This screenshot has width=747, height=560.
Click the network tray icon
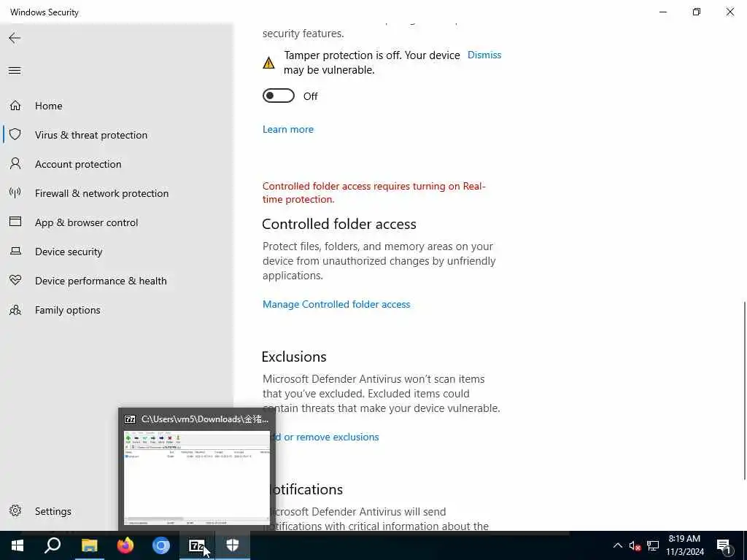click(653, 545)
